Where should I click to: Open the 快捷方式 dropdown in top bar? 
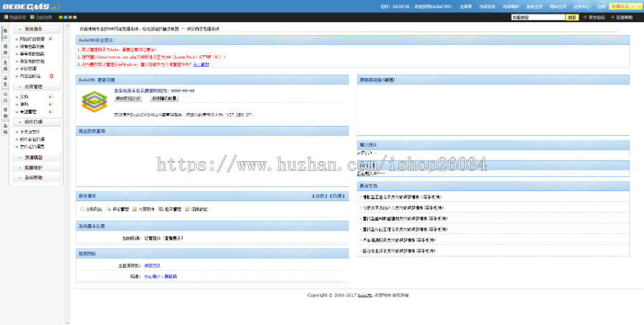click(x=622, y=6)
